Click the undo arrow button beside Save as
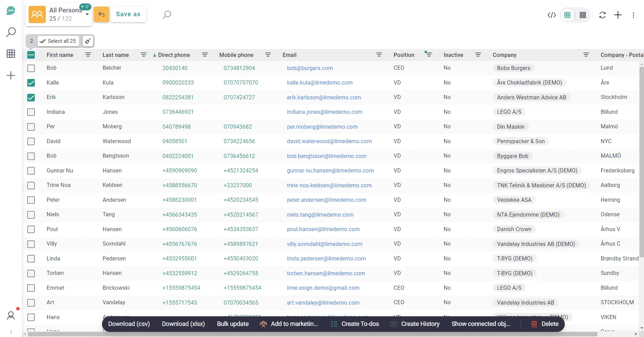The height and width of the screenshot is (337, 644). point(101,14)
